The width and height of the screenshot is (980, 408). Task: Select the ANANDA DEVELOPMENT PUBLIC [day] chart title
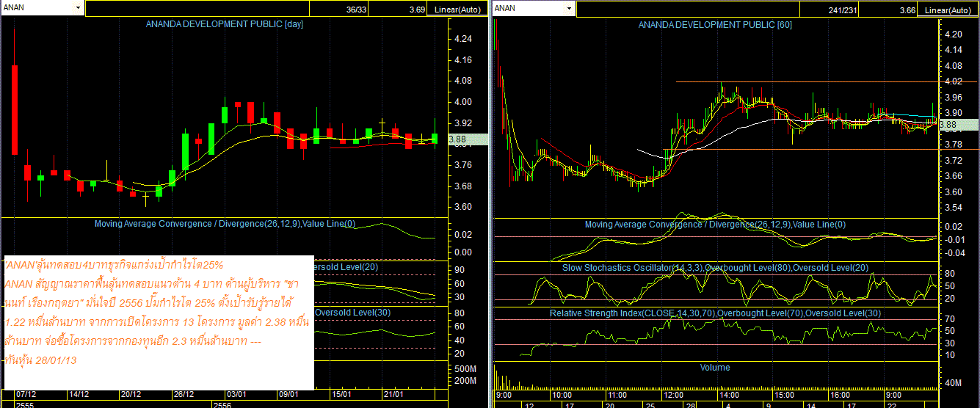pyautogui.click(x=225, y=24)
